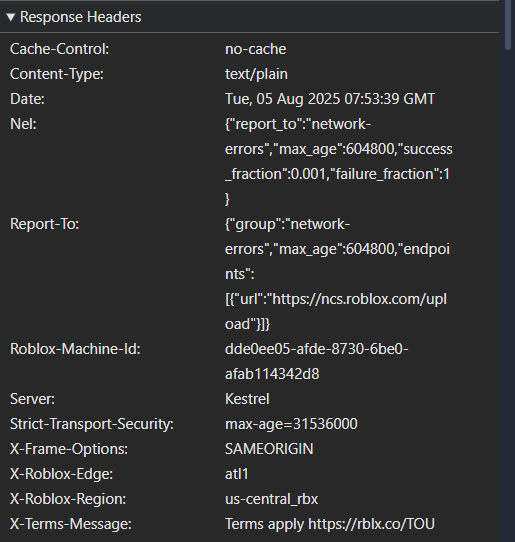
Task: Select the us-central_rbx region value
Action: [x=271, y=499]
